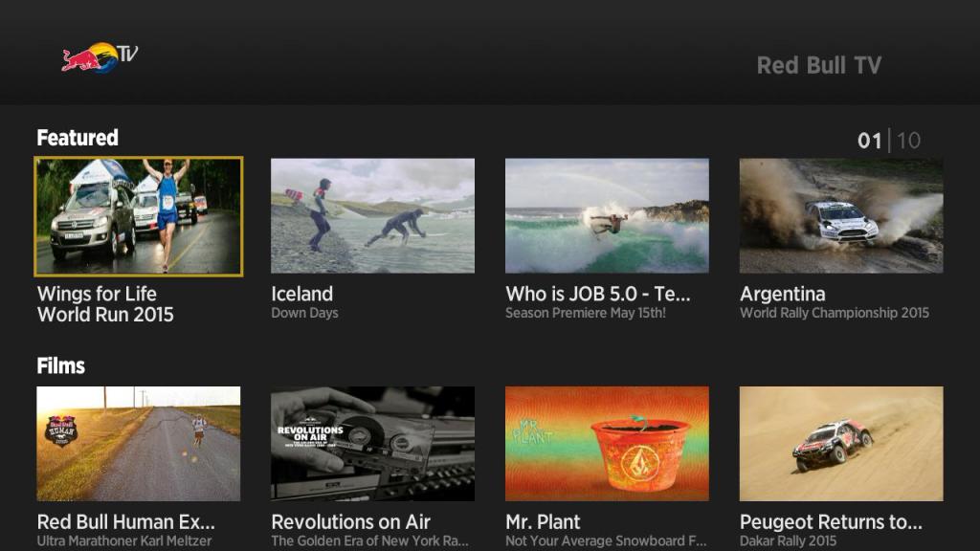Open the Revolutions on Air thumbnail
The height and width of the screenshot is (551, 980).
372,444
